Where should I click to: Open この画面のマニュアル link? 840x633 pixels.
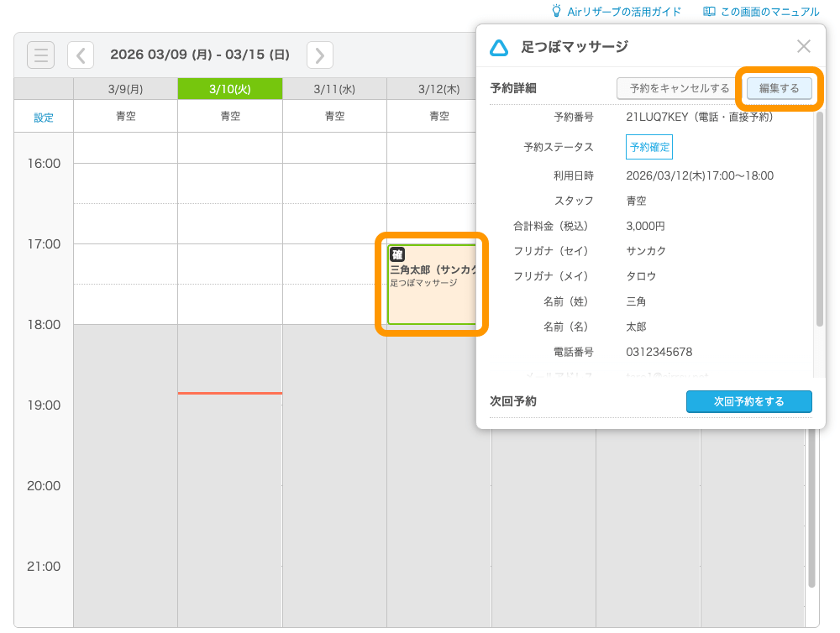[769, 12]
